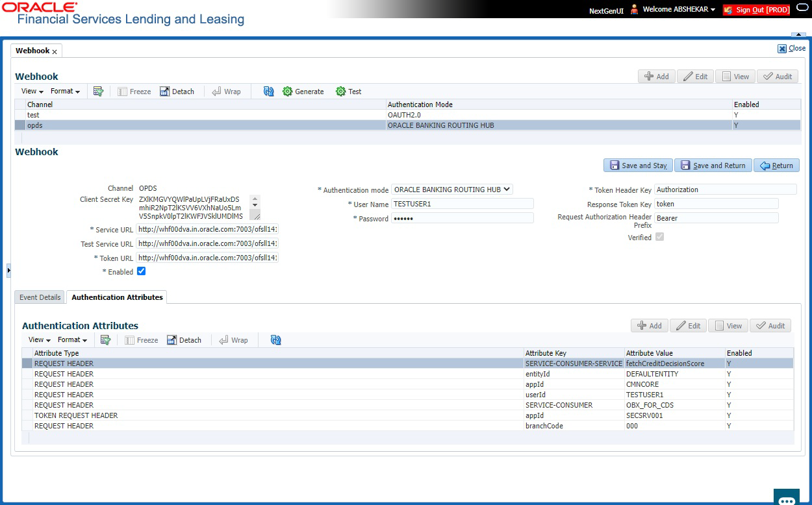This screenshot has width=812, height=505.
Task: Click Save and Return
Action: click(x=713, y=166)
